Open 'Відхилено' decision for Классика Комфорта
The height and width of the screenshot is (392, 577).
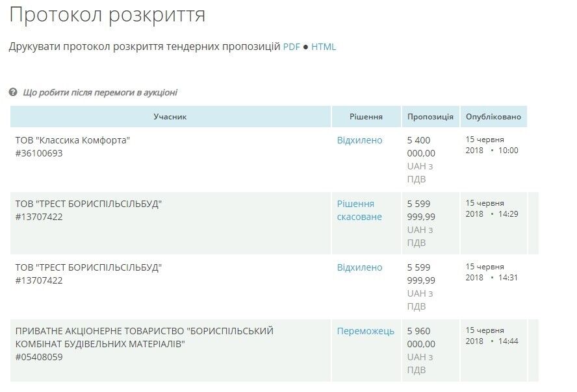pos(359,140)
